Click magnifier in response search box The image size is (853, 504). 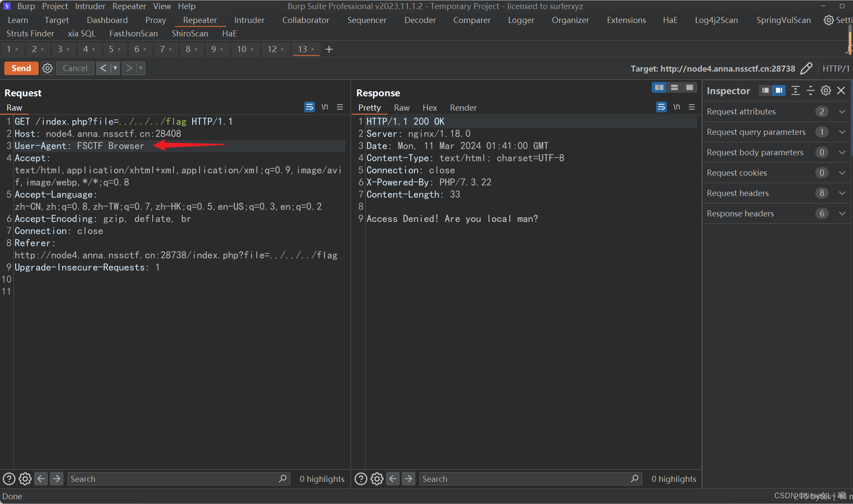(x=635, y=478)
